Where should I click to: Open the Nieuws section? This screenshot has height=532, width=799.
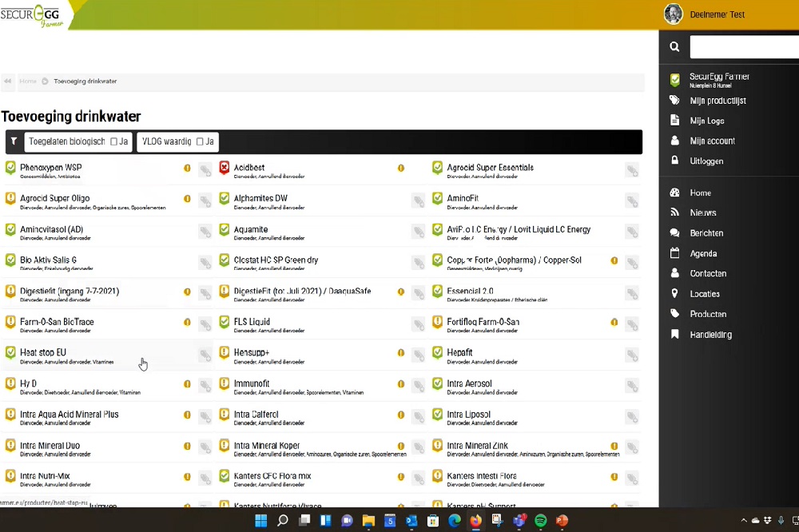coord(703,212)
